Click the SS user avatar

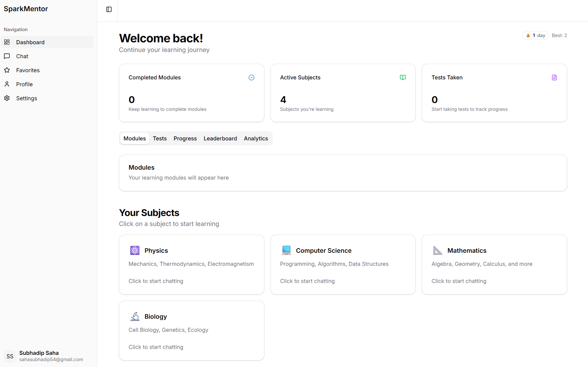click(x=10, y=356)
